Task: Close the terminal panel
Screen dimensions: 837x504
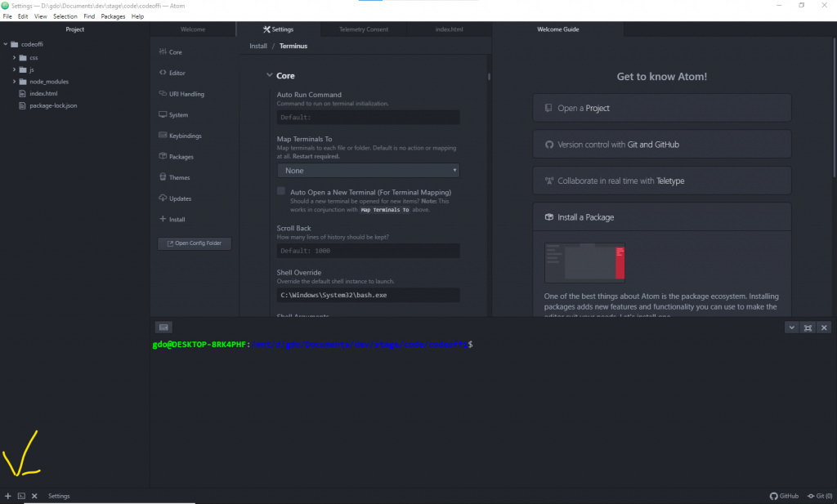Action: (824, 328)
